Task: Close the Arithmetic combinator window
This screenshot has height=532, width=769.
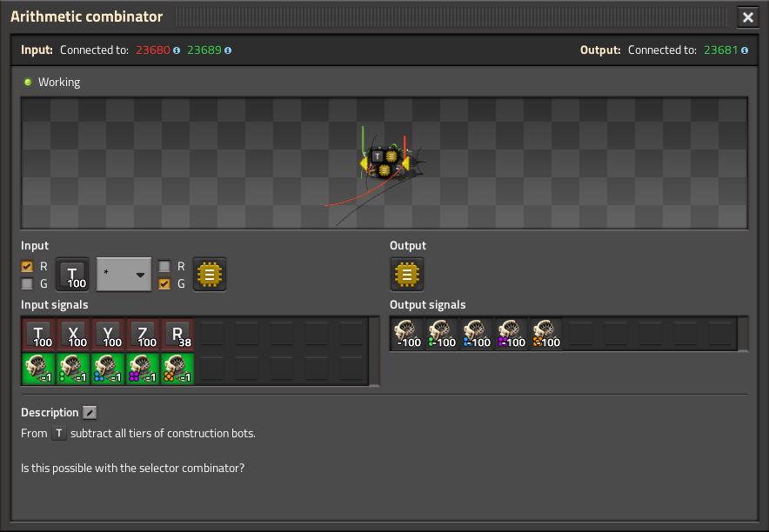Action: pyautogui.click(x=747, y=17)
